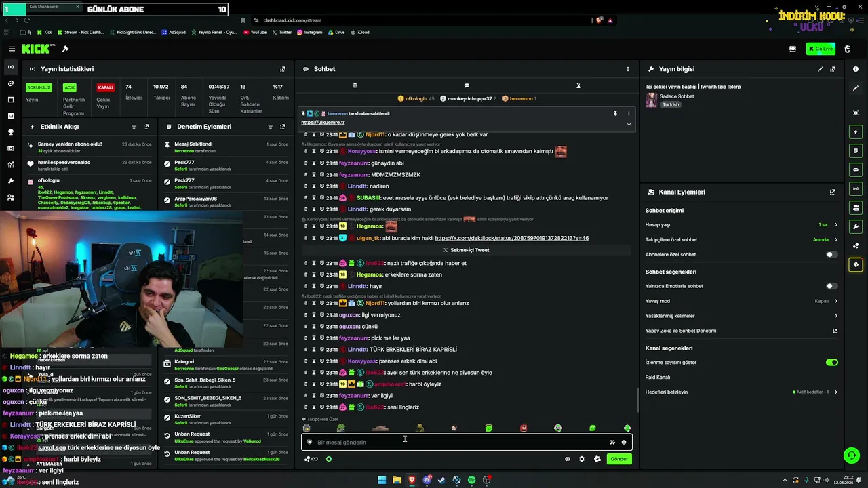This screenshot has width=868, height=488.
Task: Toggle Yalnızca Emotlarla sohbet switch
Action: 831,286
